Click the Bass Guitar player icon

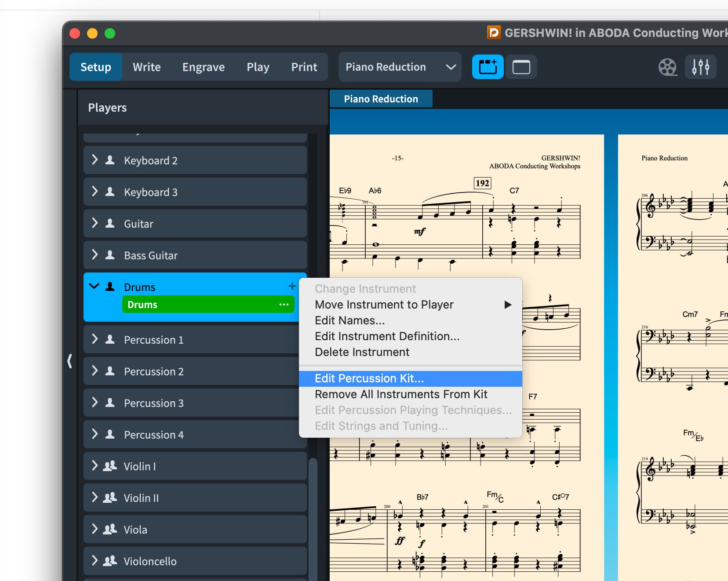click(x=110, y=255)
